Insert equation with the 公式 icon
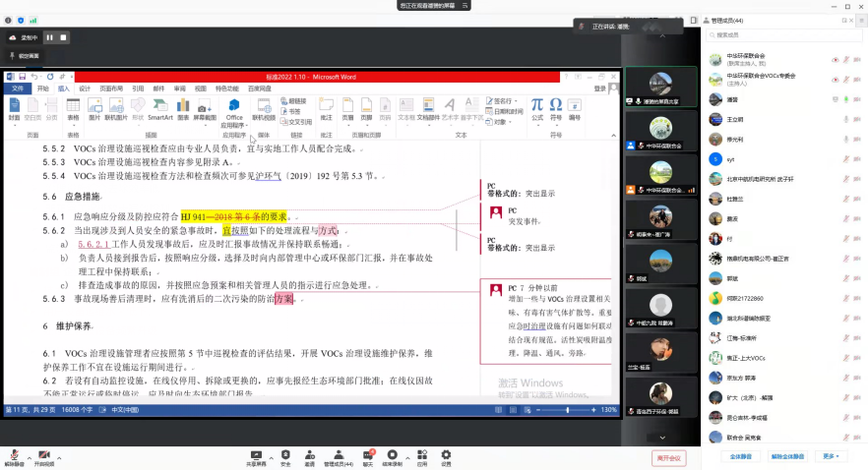 pos(536,107)
